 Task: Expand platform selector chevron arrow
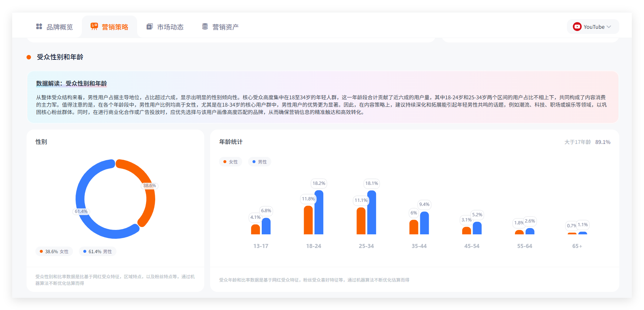point(609,27)
